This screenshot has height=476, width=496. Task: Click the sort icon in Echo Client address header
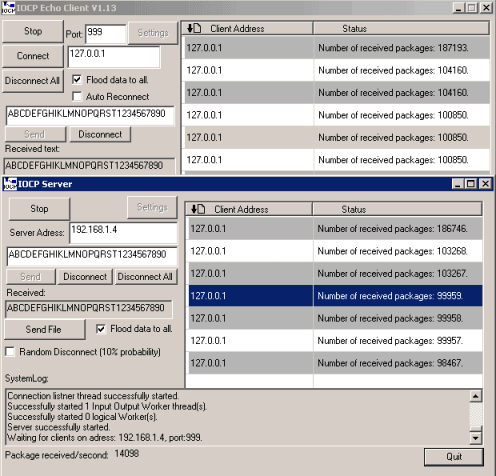[x=194, y=28]
